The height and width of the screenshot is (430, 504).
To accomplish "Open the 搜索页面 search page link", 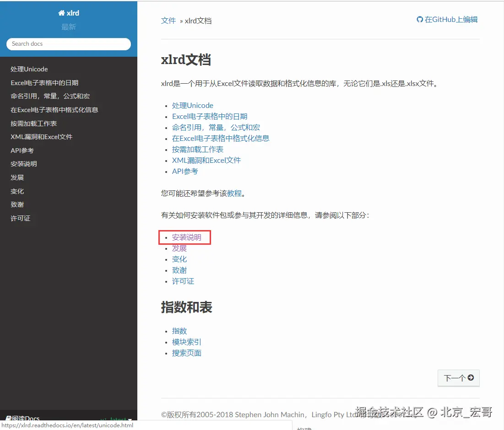I will tap(187, 353).
